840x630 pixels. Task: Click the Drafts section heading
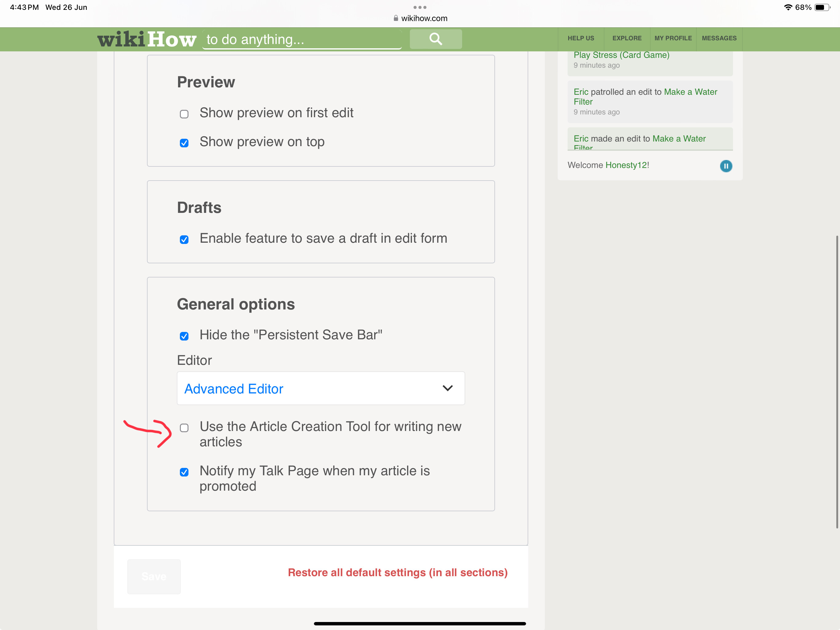(x=199, y=207)
